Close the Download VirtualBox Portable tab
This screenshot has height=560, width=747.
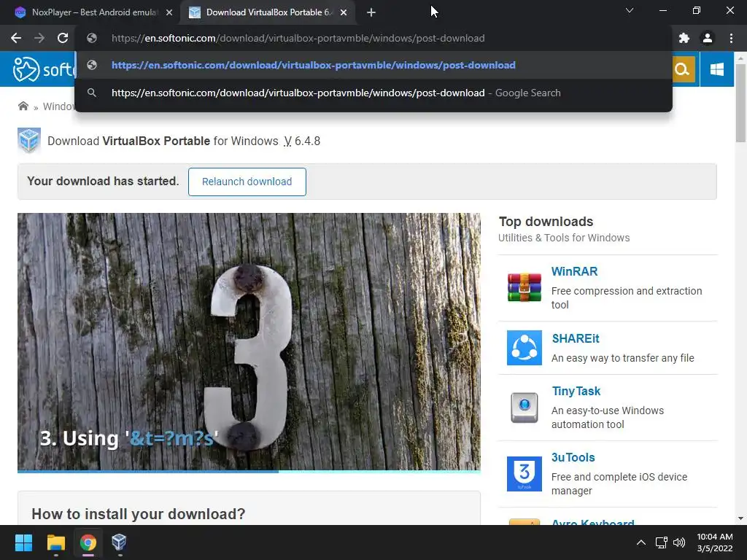(344, 12)
